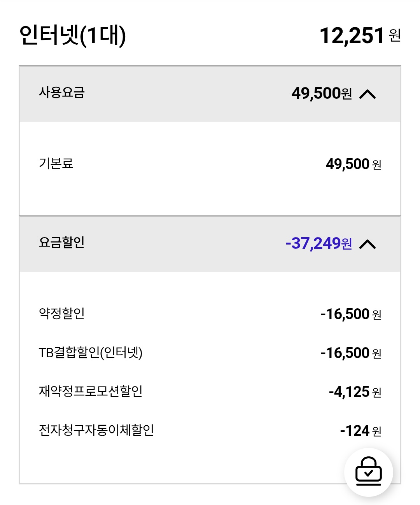420x505 pixels.
Task: Select the 인터넷(1대) title
Action: [x=73, y=35]
